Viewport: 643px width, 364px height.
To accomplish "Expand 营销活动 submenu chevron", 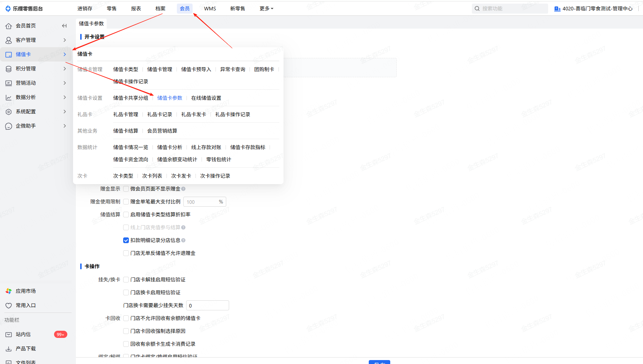I will (x=65, y=83).
